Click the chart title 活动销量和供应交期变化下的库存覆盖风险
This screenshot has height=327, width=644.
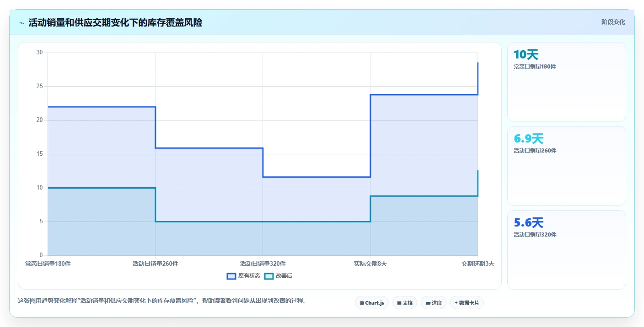coord(115,22)
